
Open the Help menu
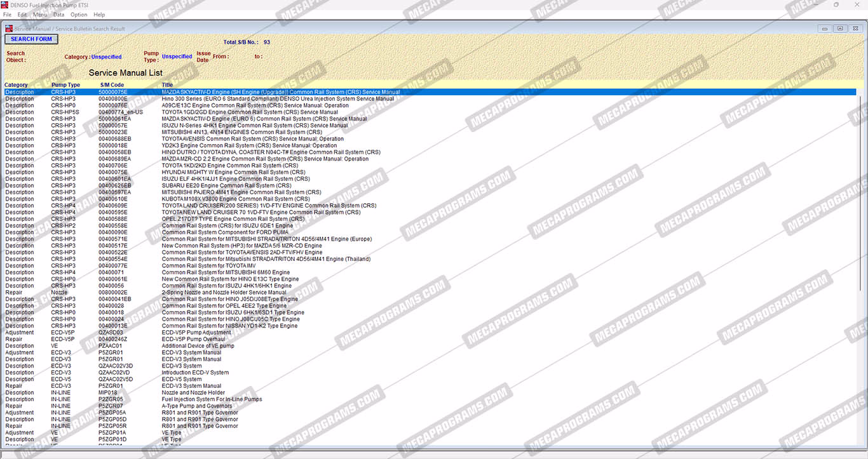click(x=99, y=14)
